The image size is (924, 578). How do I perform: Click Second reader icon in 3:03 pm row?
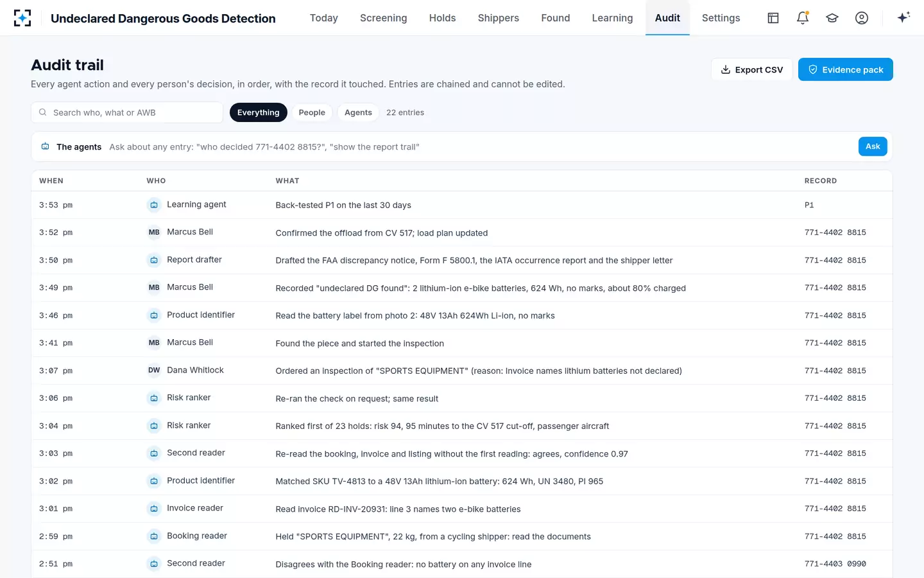(154, 453)
